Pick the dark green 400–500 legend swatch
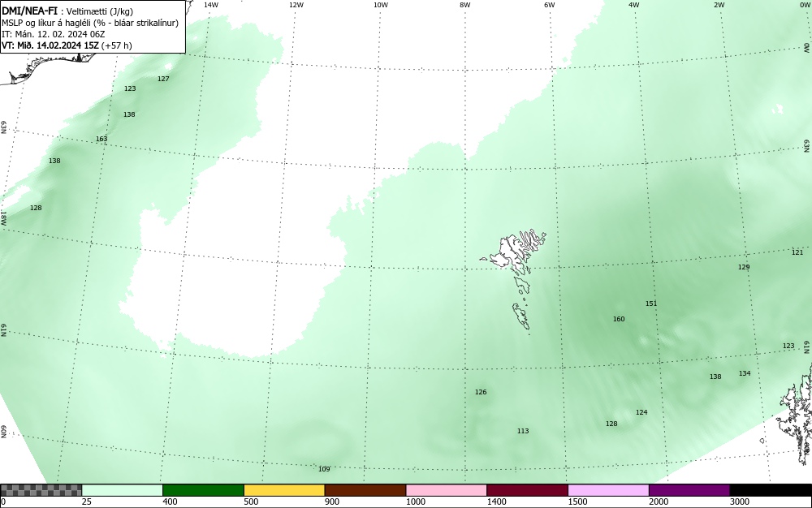 203,490
